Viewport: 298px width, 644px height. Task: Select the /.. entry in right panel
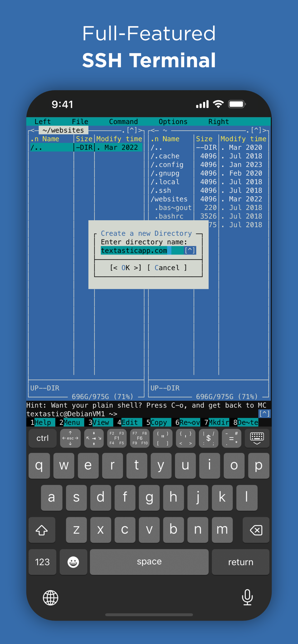(208, 147)
